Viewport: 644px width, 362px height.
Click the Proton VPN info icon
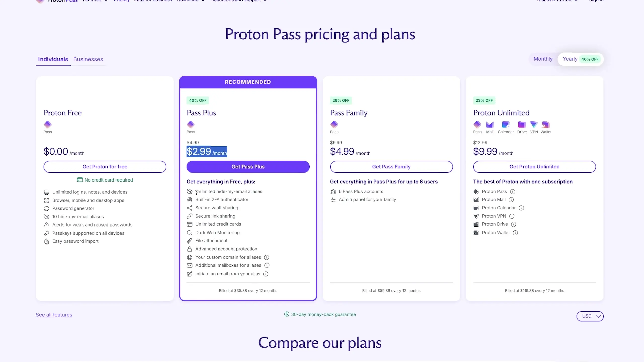512,216
